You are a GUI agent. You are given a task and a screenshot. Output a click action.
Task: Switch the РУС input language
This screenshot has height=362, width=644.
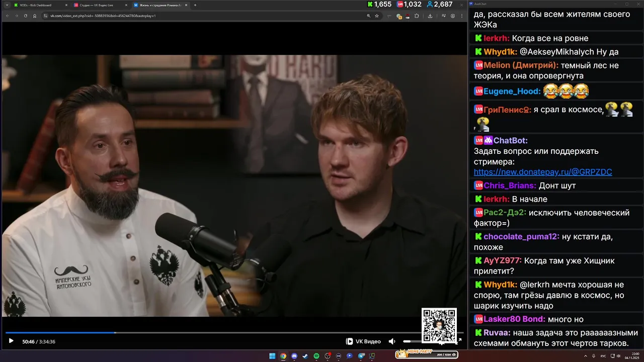coord(603,356)
